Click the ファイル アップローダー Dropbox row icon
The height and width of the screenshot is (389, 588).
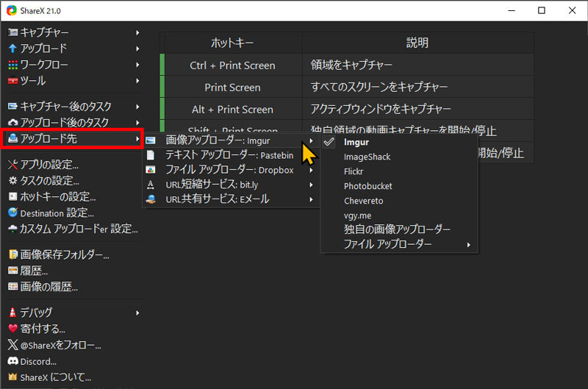151,170
